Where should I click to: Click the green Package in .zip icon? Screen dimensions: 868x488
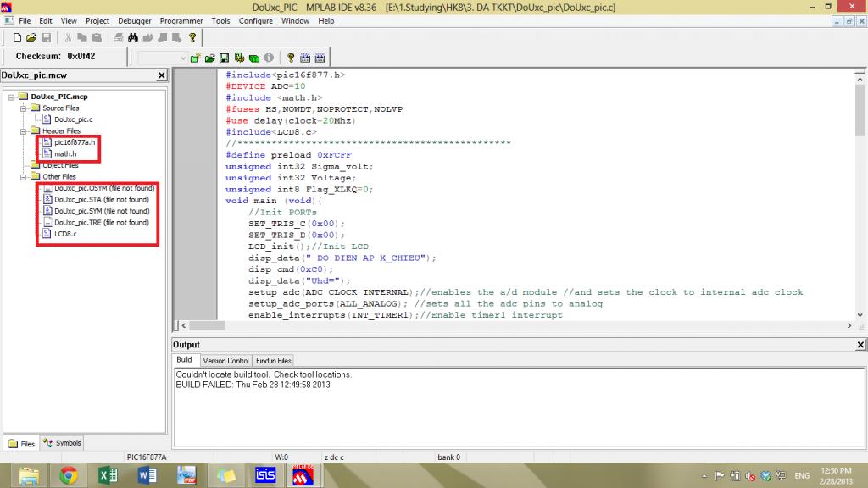tap(253, 58)
